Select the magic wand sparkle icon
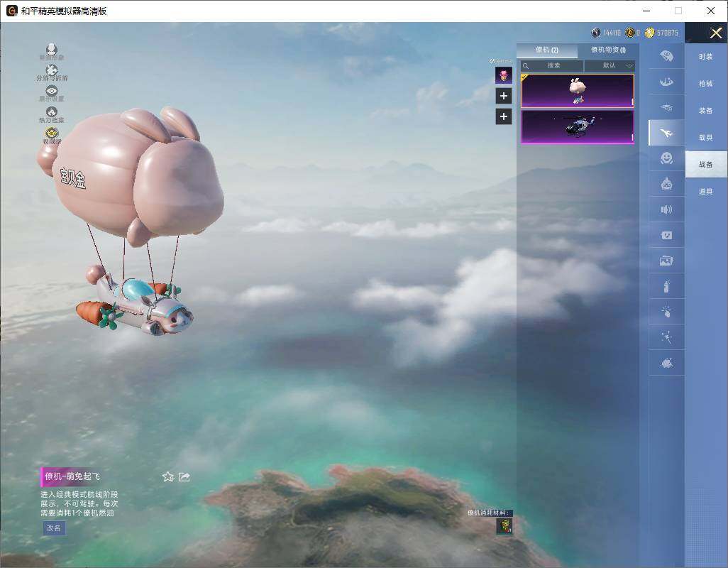 pyautogui.click(x=666, y=337)
